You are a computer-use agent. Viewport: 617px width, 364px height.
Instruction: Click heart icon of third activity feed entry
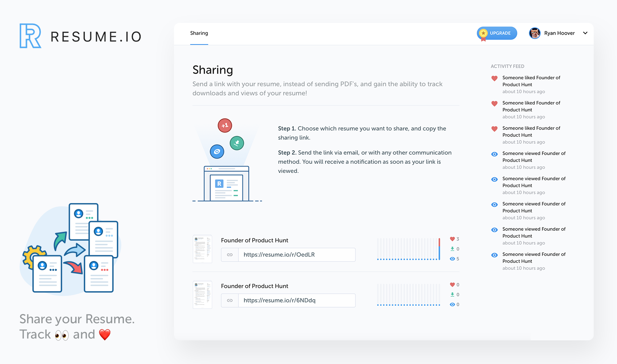coord(494,129)
